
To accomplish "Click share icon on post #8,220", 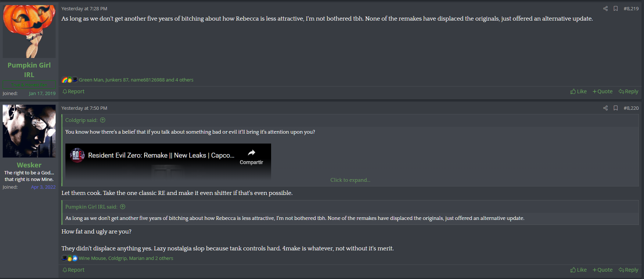I will tap(605, 108).
